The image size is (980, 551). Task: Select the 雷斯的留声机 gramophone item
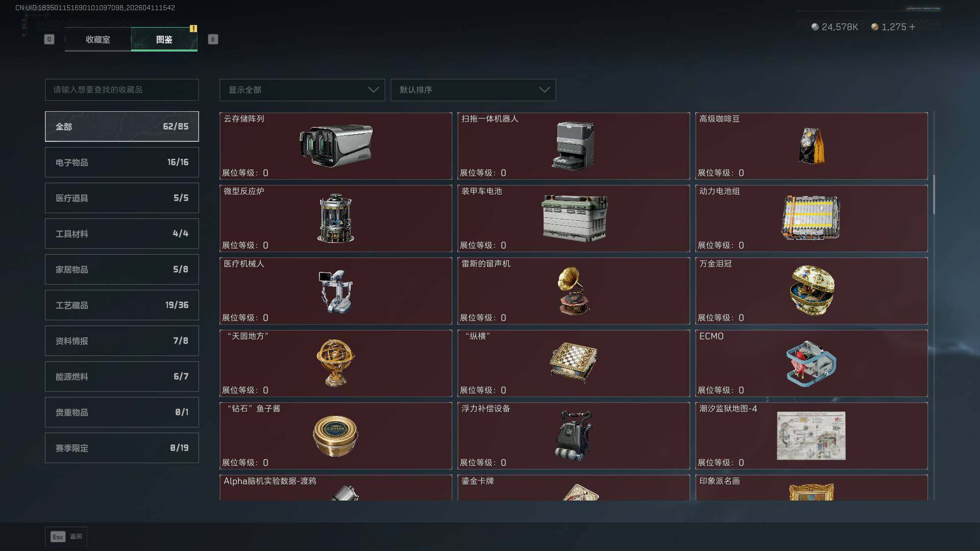click(574, 291)
